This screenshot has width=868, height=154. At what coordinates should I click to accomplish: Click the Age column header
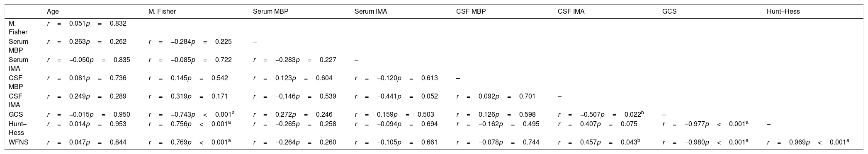pyautogui.click(x=53, y=12)
